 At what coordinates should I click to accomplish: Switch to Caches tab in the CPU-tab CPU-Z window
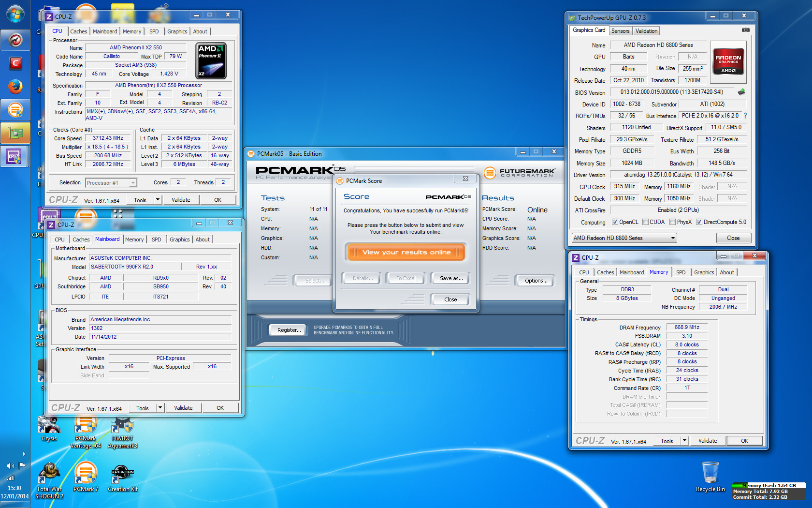[x=78, y=31]
